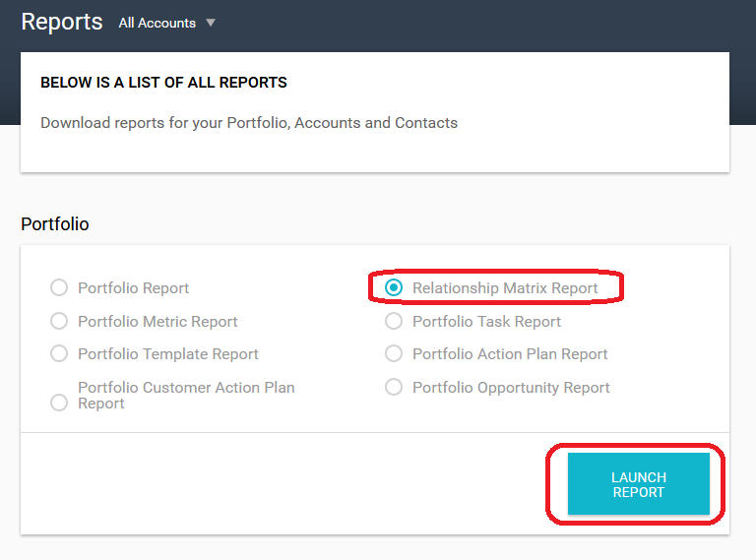Click the Portfolio Opportunity Report label text
Screen dimensions: 756x560
[x=511, y=388]
